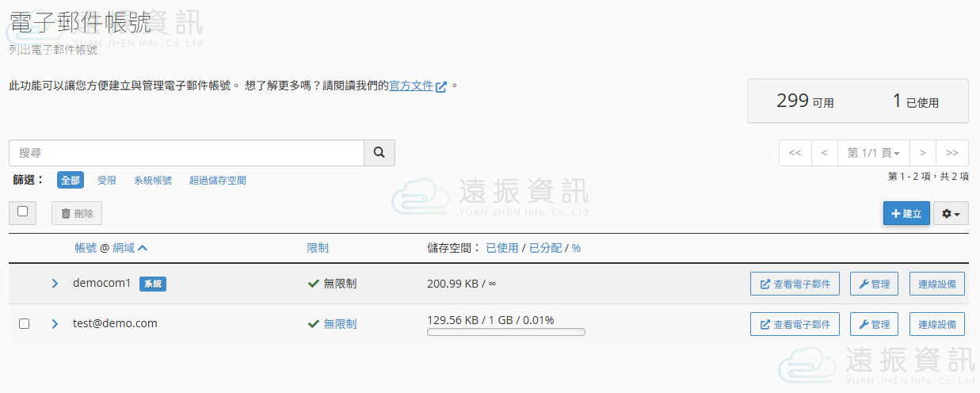Open the page 1/1 selector dropdown
The width and height of the screenshot is (980, 393).
coord(873,153)
